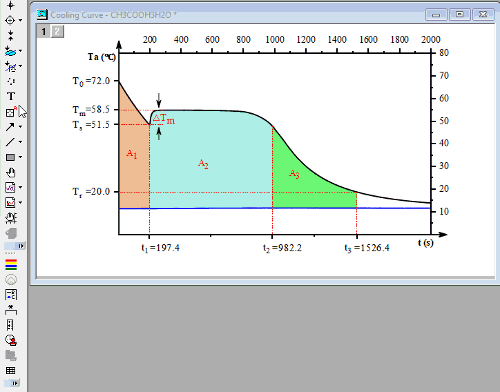500x392 pixels.
Task: Select the Pan hand tool
Action: [11, 172]
